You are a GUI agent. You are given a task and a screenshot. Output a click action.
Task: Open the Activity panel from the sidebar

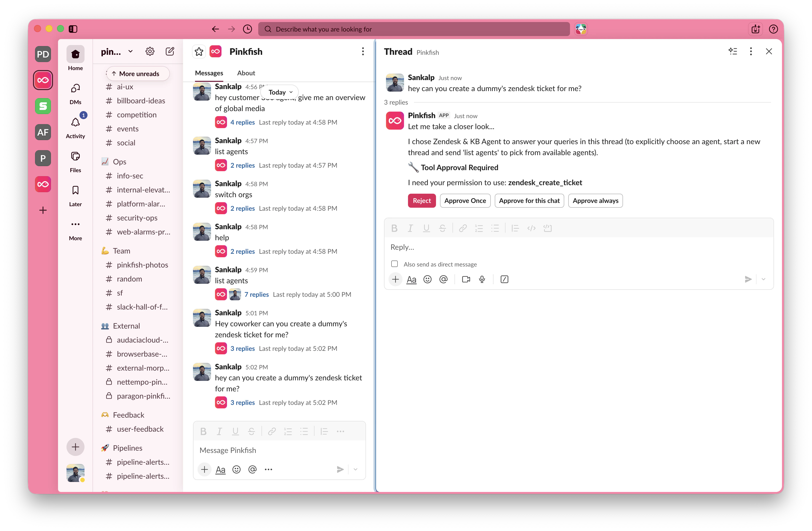[x=75, y=123]
